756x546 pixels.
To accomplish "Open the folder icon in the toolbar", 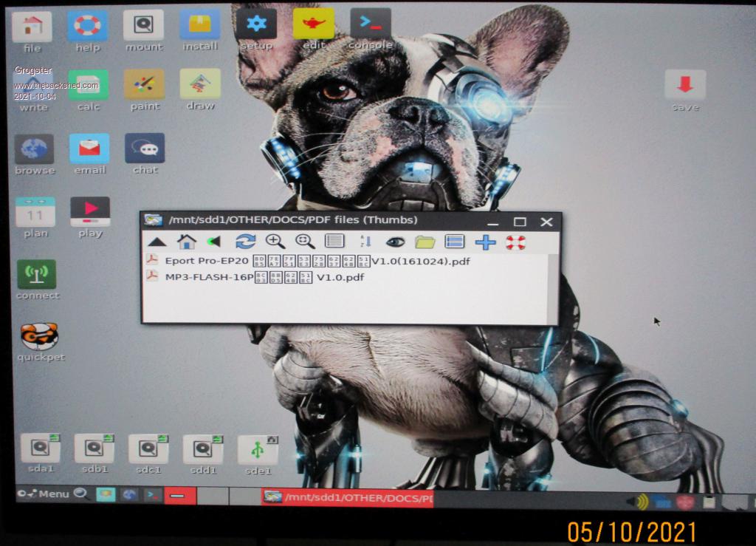I will [425, 242].
